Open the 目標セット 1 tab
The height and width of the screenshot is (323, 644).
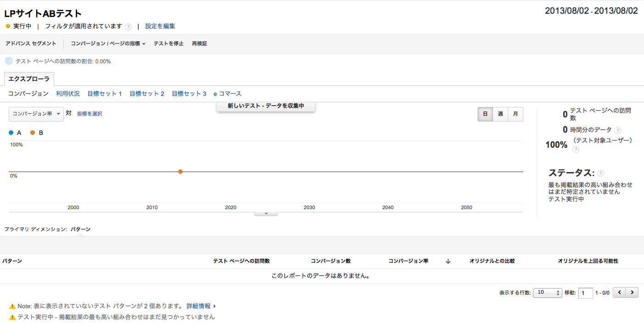point(105,94)
